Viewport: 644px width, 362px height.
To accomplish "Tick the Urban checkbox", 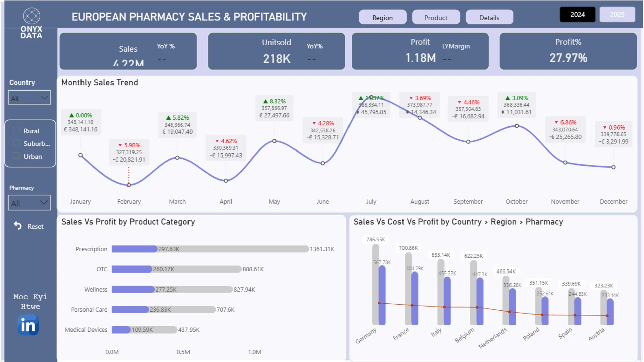I will 16,156.
